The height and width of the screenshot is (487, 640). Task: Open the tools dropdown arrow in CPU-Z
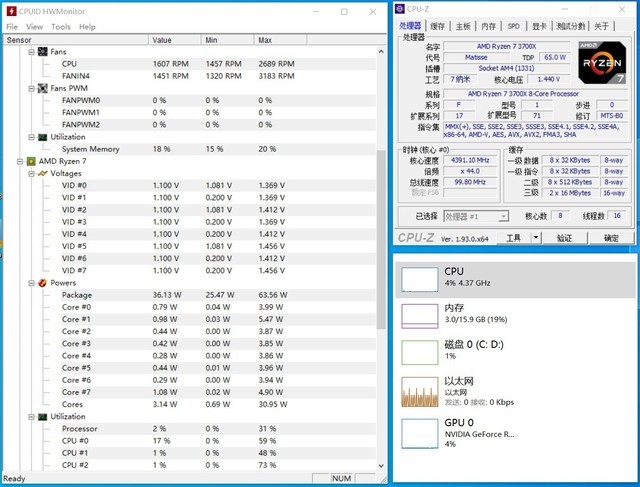pos(536,238)
